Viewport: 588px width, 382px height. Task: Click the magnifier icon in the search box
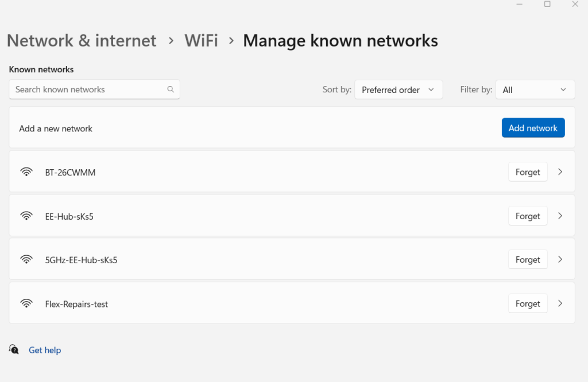point(171,89)
